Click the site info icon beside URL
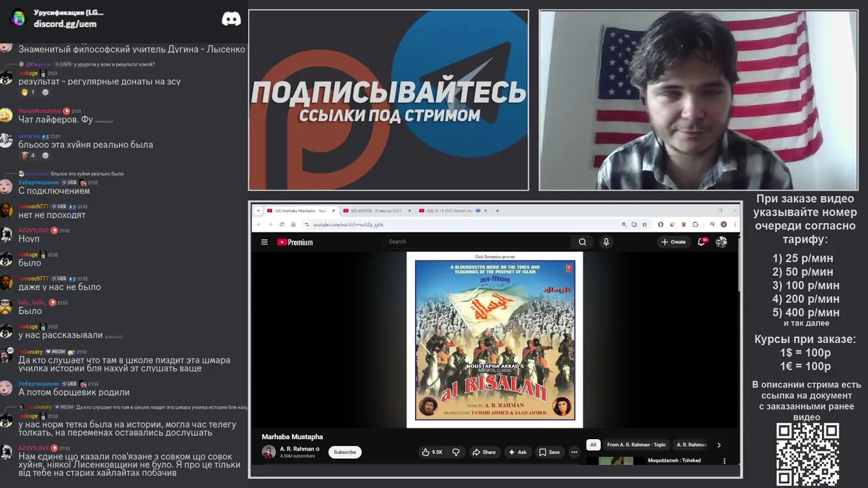 307,224
